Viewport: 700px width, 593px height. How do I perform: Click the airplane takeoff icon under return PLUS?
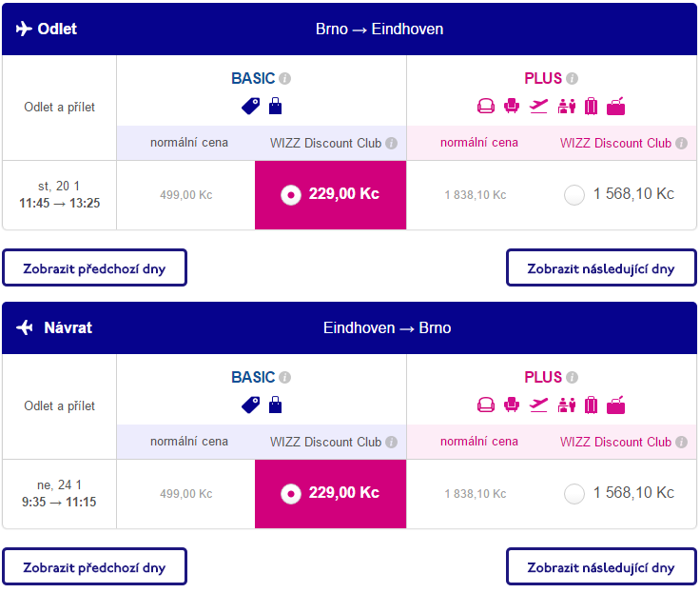[538, 405]
